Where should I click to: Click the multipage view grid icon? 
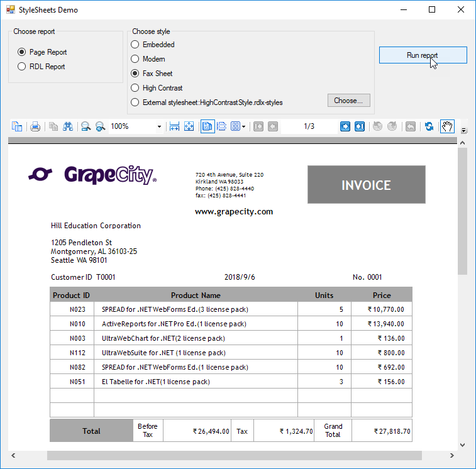[236, 126]
